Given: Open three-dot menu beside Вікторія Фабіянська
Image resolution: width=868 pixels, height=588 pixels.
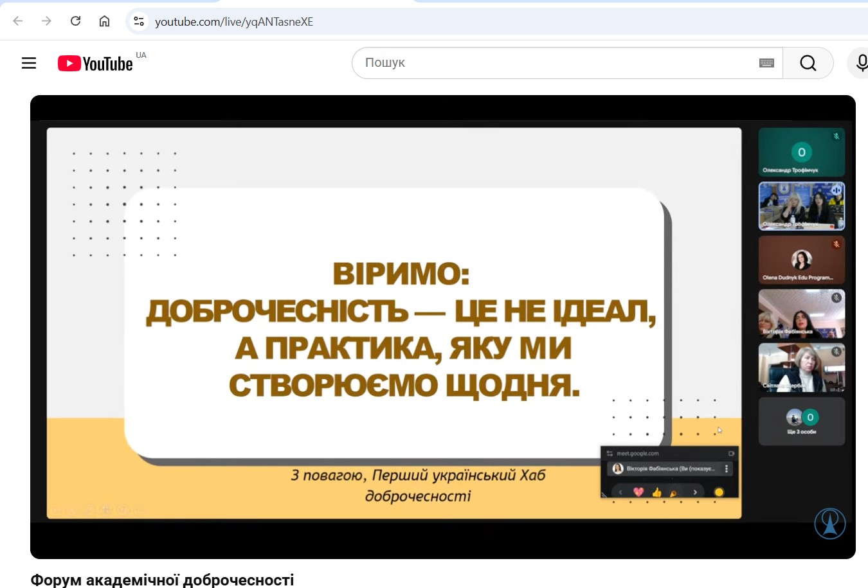Looking at the screenshot, I should [x=727, y=469].
